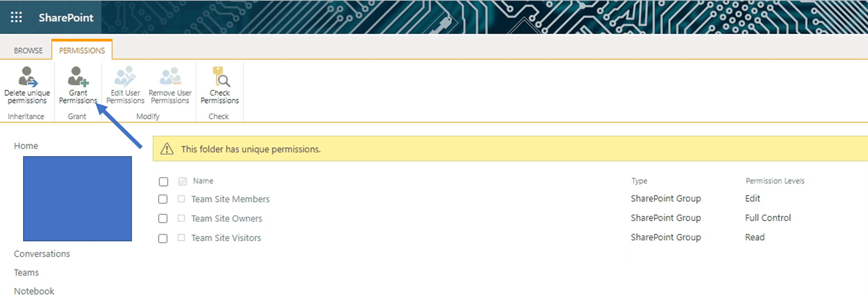Click the Check Permissions key icon
The image size is (868, 295).
[220, 77]
